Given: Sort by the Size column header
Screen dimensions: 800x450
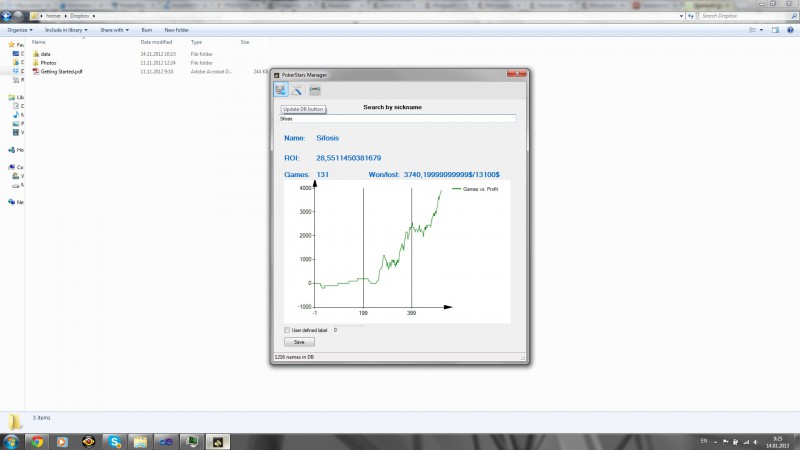Looking at the screenshot, I should pyautogui.click(x=245, y=42).
